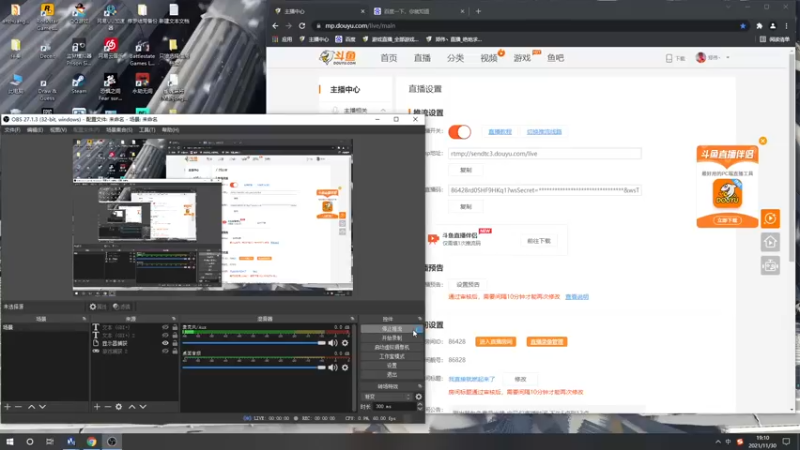This screenshot has width=800, height=450.
Task: Remove the selected source with minus icon
Action: click(108, 407)
